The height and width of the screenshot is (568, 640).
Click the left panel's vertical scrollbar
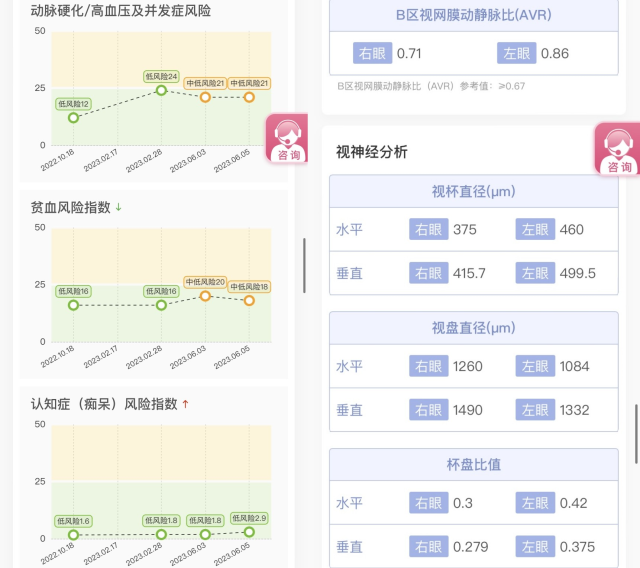(304, 265)
